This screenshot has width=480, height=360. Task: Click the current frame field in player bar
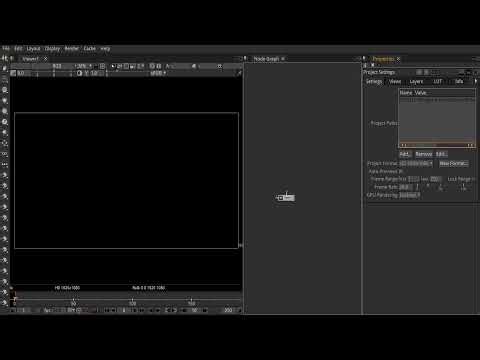[x=124, y=310]
